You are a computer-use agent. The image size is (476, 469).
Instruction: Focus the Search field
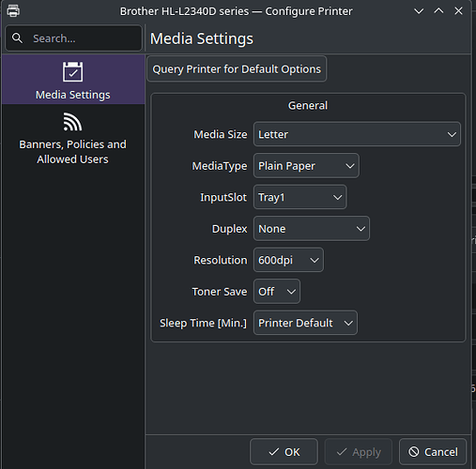73,38
